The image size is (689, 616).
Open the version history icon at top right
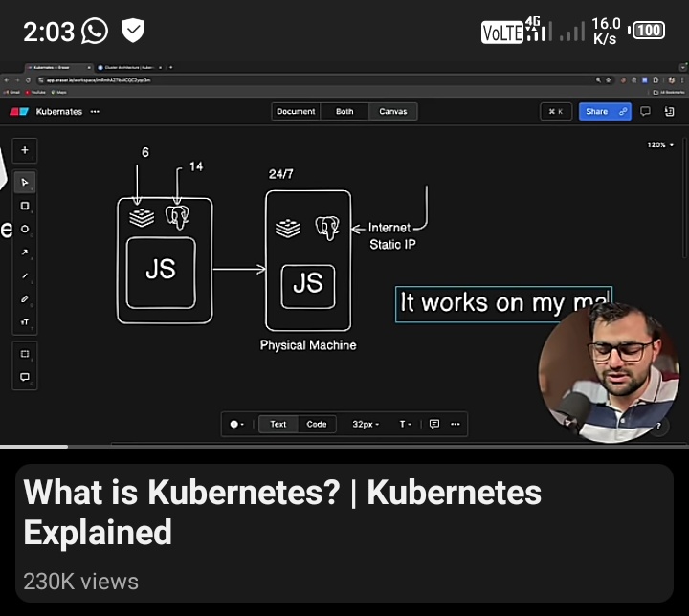point(669,112)
